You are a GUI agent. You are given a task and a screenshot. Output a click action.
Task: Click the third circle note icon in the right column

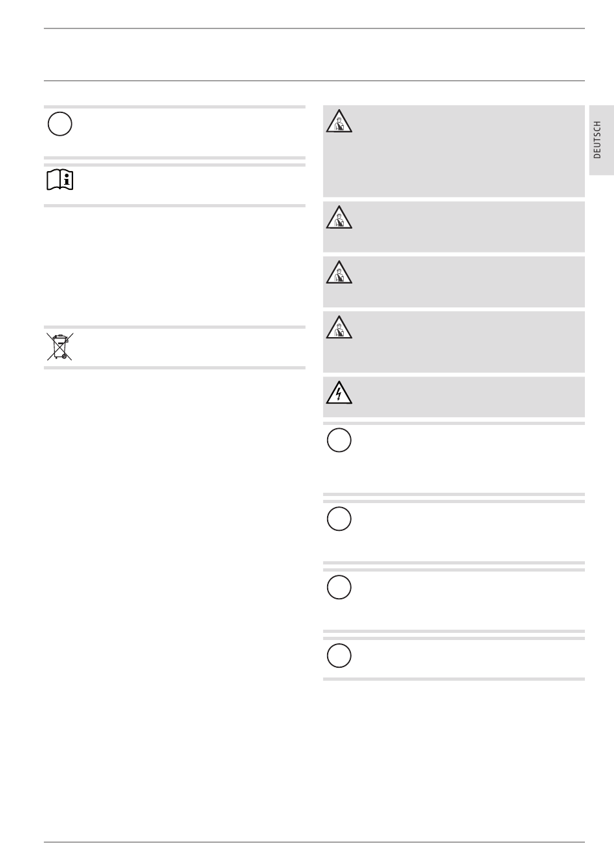pos(339,587)
